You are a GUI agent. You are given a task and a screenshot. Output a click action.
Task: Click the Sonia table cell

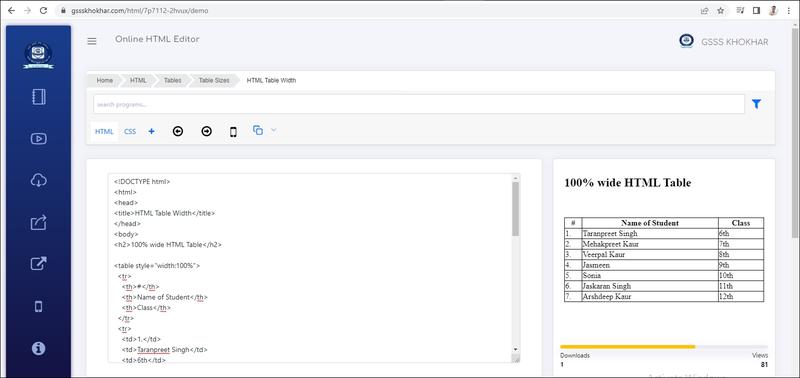click(x=650, y=275)
